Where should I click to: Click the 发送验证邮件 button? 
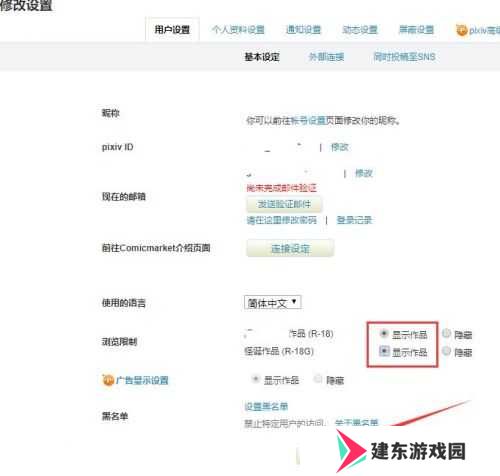tap(284, 204)
